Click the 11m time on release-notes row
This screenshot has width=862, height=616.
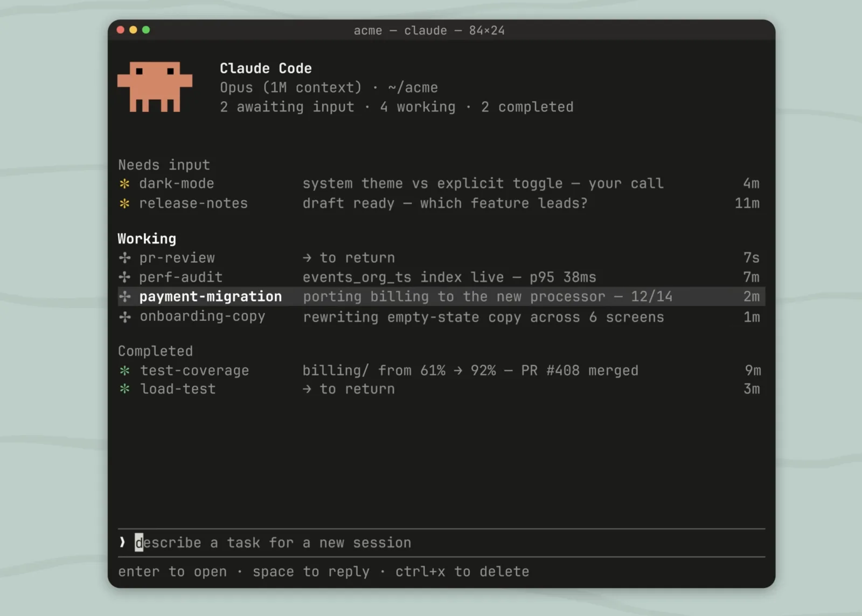[747, 204]
